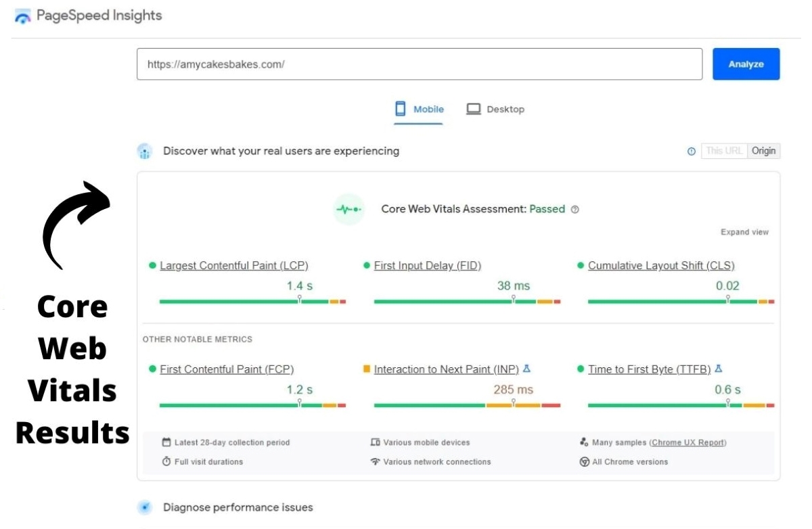Open the First Input Delay (FID) link
Screen dimensions: 812x529
428,266
